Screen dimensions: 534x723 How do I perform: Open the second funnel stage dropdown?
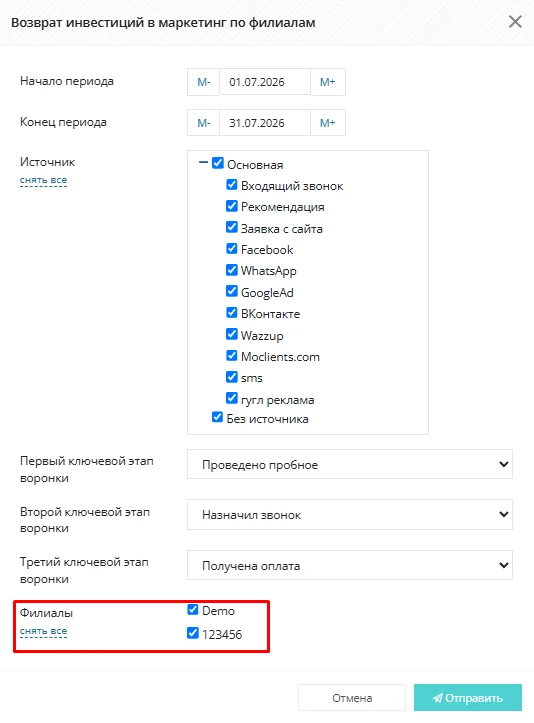[x=350, y=514]
